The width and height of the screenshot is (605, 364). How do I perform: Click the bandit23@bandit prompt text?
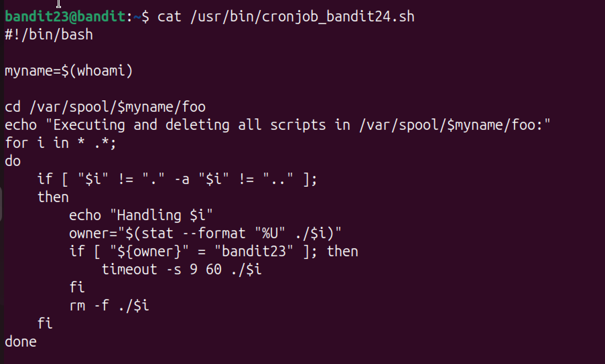[66, 16]
